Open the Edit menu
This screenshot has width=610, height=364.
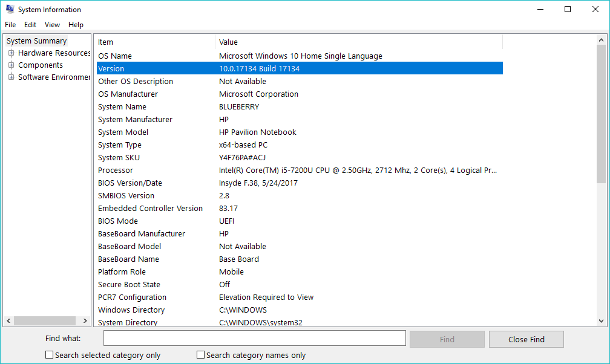(30, 25)
